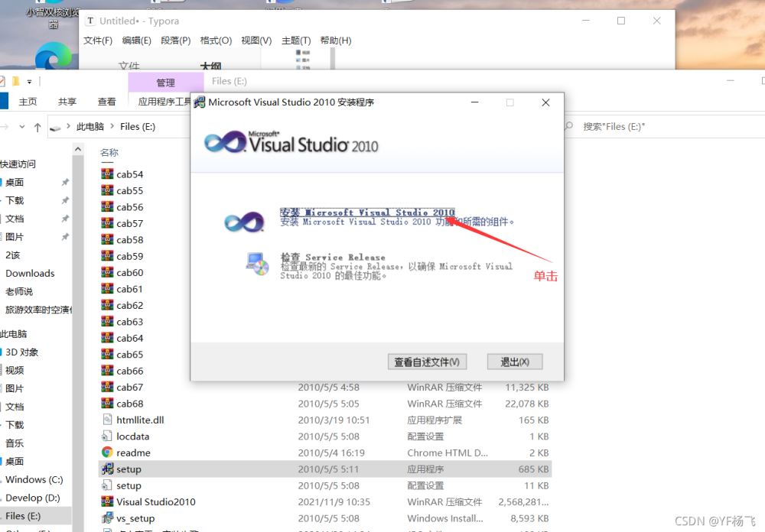Screen dimensions: 765x532
Task: Select the cab67 archive icon
Action: [107, 387]
